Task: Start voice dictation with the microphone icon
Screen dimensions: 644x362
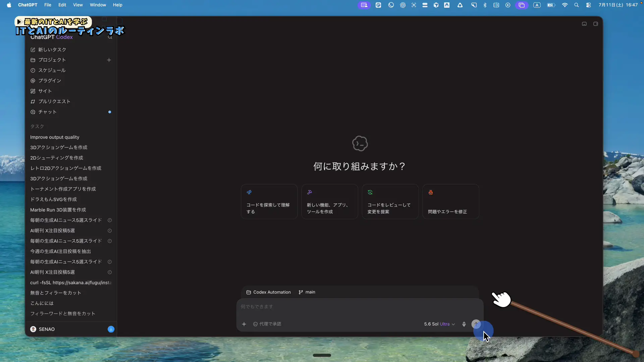Action: tap(464, 324)
